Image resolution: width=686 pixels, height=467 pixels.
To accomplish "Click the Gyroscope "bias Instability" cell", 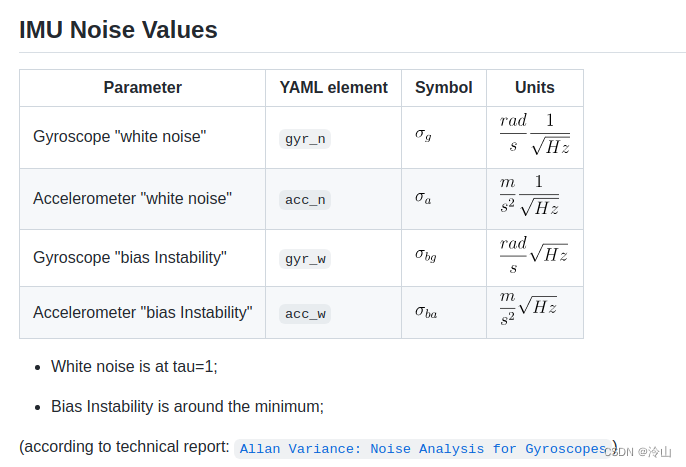I will (x=129, y=258).
